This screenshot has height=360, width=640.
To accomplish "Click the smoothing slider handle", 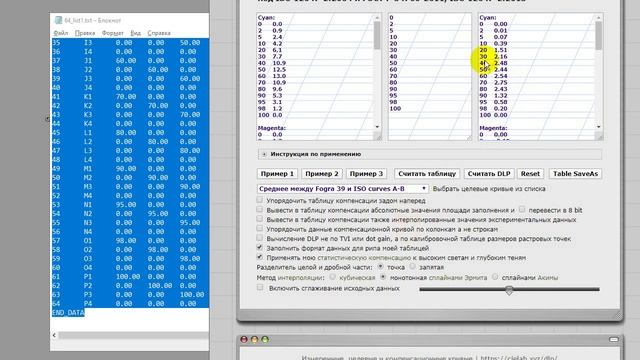I will pos(509,290).
